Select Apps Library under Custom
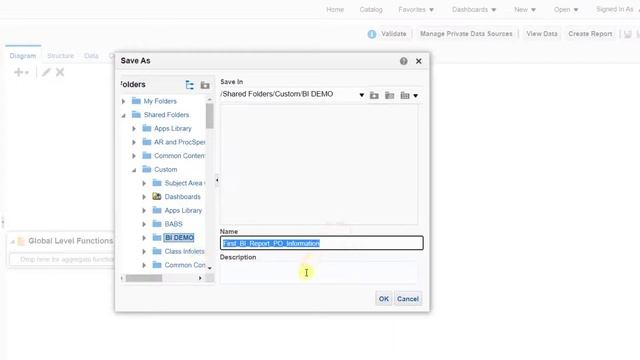 (x=183, y=211)
